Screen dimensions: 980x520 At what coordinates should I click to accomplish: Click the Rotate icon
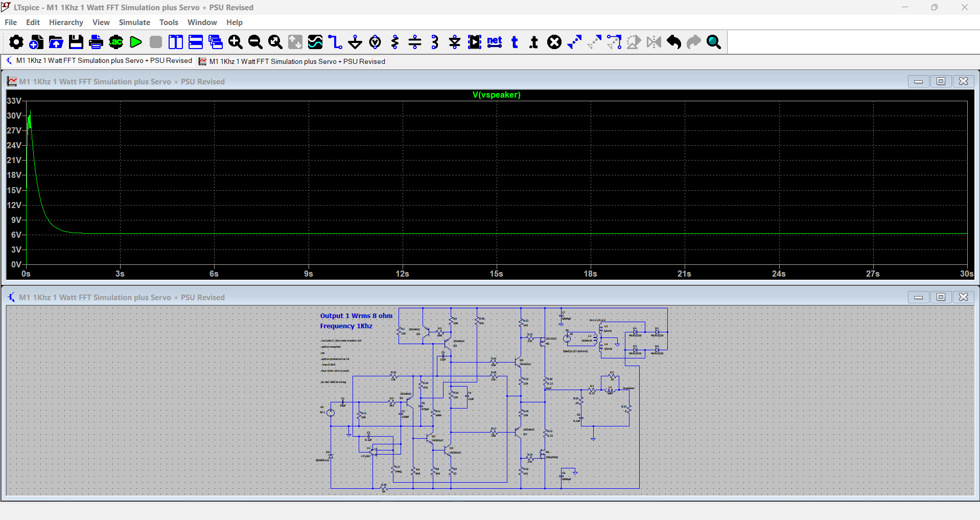coord(634,42)
